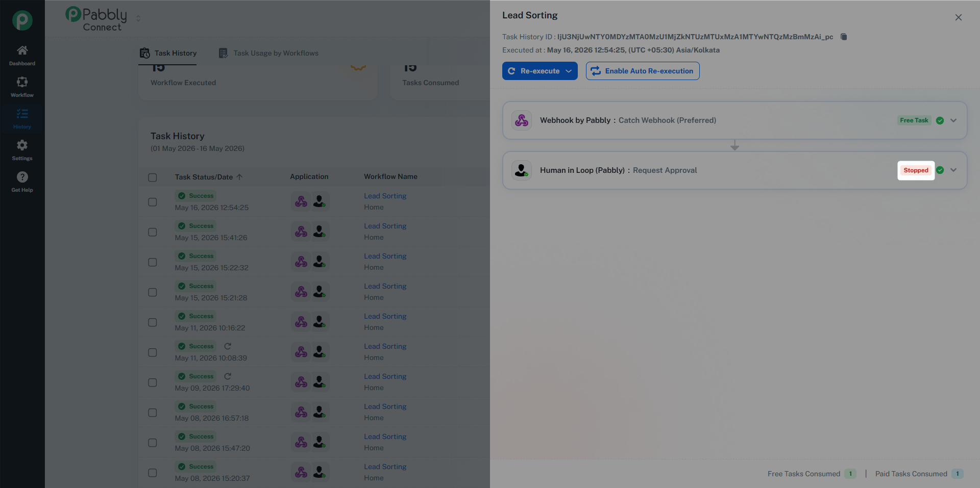The height and width of the screenshot is (488, 980).
Task: Select the May 11, 2026 10:16:22 task checkbox
Action: 153,322
